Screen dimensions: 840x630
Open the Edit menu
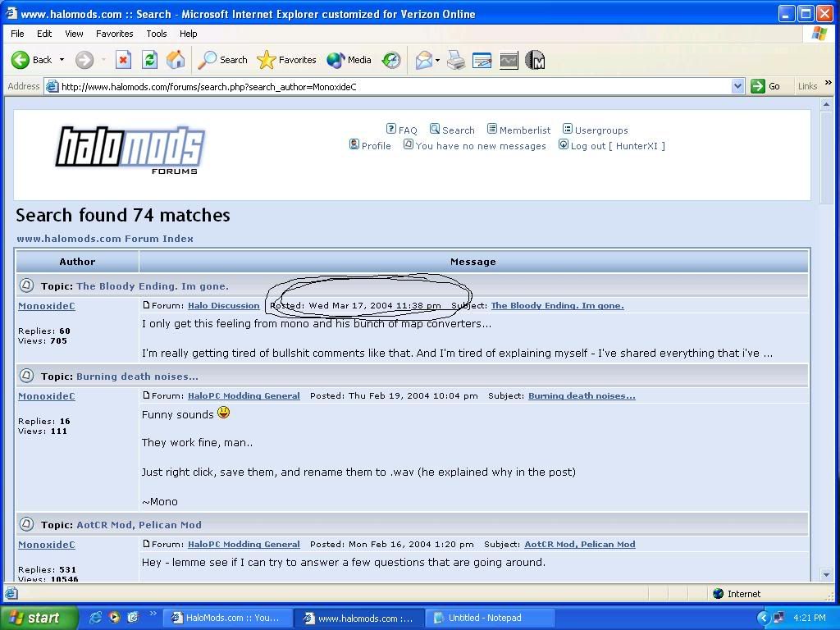(x=44, y=33)
